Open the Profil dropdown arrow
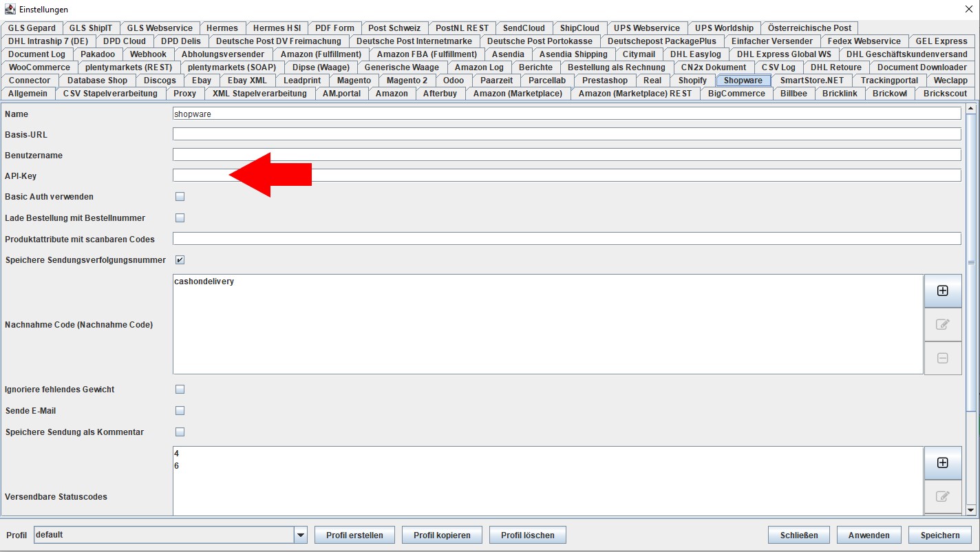The width and height of the screenshot is (980, 552). point(300,535)
